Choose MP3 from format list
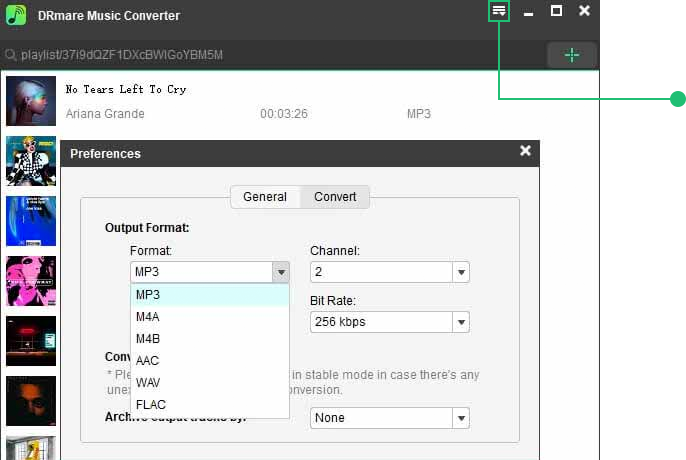Image resolution: width=686 pixels, height=460 pixels. pos(210,295)
